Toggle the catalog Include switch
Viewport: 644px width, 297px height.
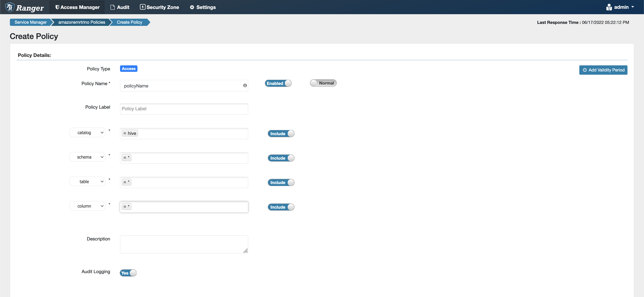(x=281, y=133)
